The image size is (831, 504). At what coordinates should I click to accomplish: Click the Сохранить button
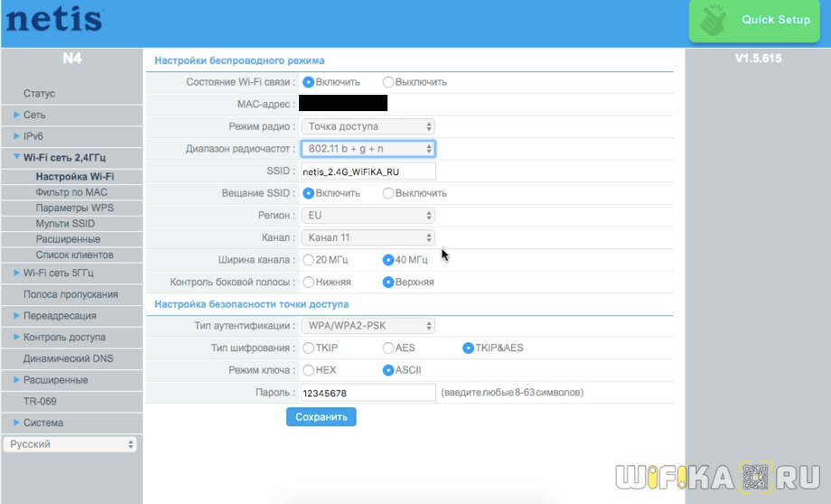coord(321,417)
